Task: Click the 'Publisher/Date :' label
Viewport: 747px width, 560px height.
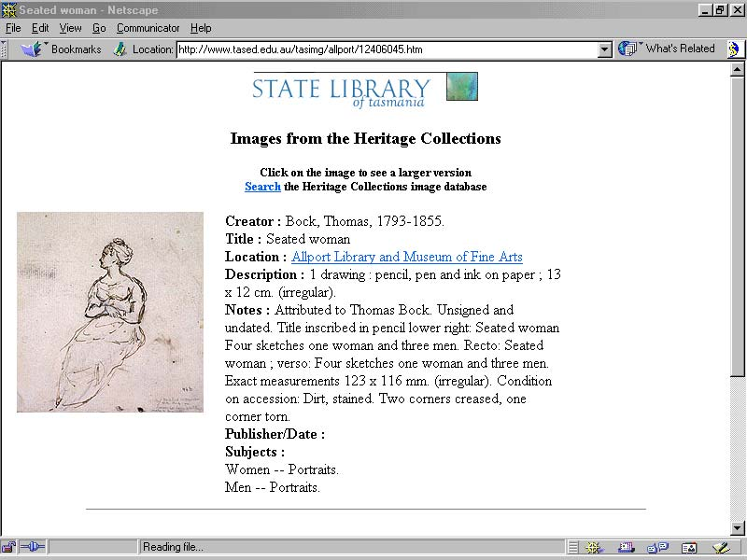Action: (x=275, y=434)
